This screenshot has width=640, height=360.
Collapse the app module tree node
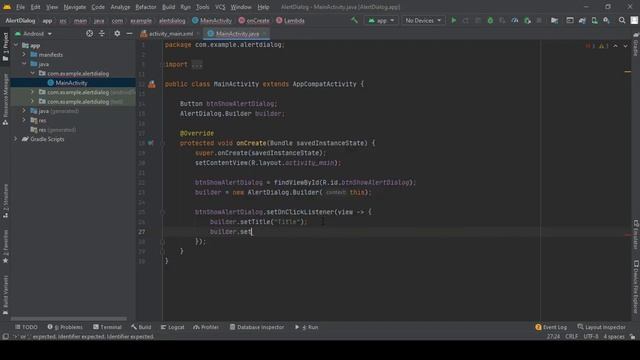[16, 45]
